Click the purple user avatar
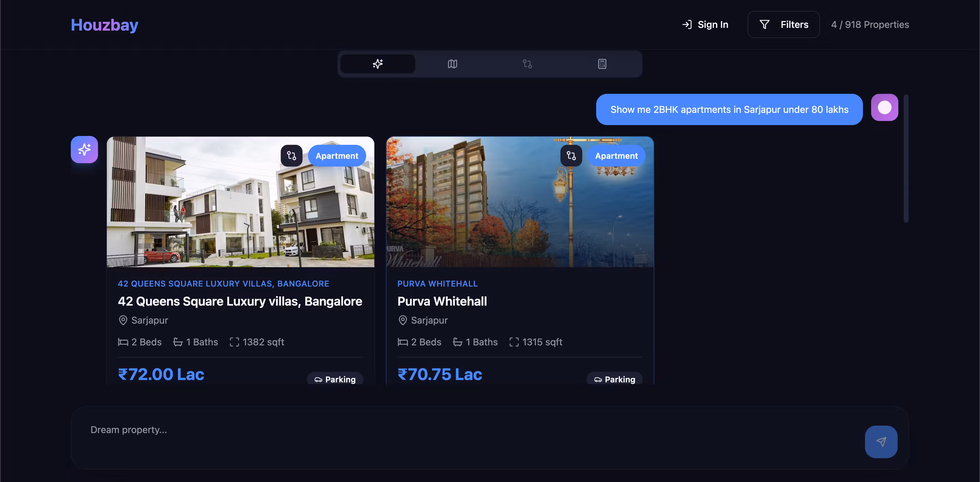980x482 pixels. coord(884,107)
